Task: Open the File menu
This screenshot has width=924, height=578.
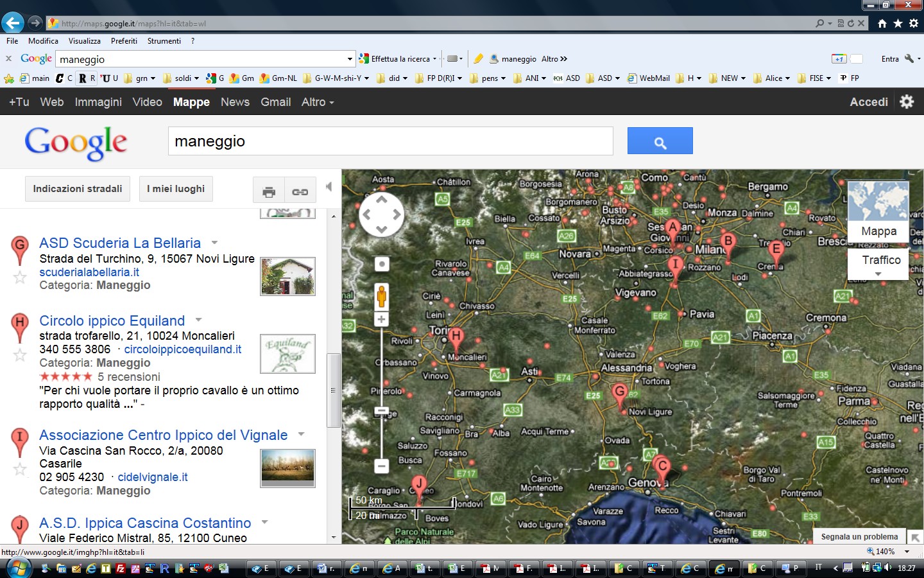Action: (12, 41)
